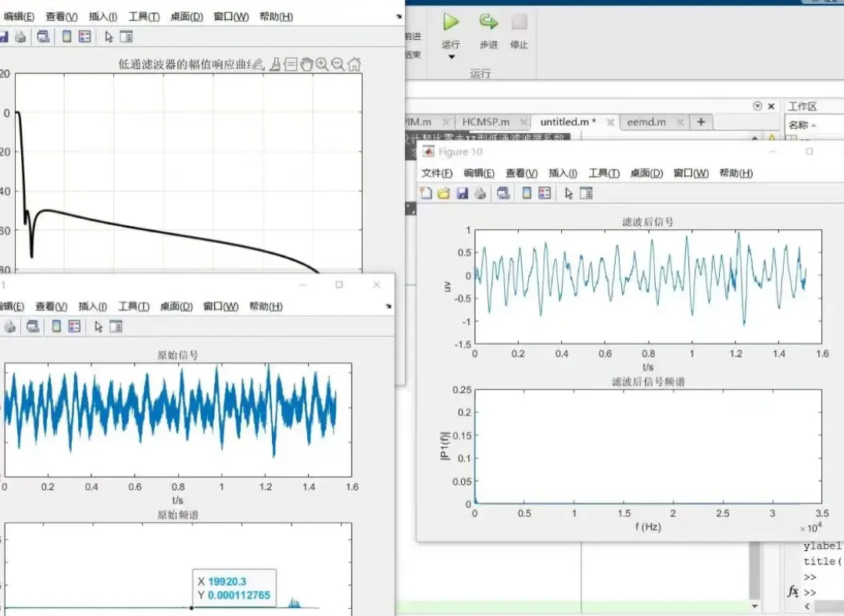Dock top filter figure using corner arrow
The width and height of the screenshot is (844, 616).
click(x=399, y=16)
